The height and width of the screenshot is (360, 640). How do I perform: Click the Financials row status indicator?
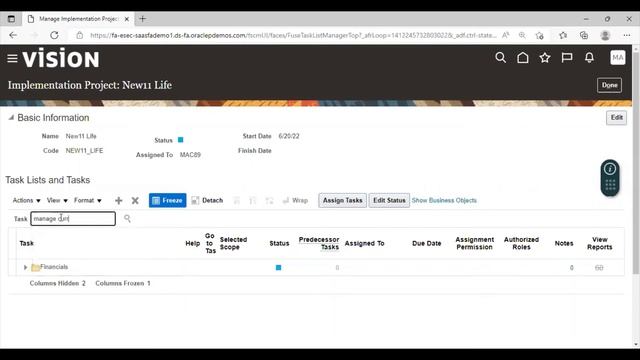pyautogui.click(x=278, y=268)
